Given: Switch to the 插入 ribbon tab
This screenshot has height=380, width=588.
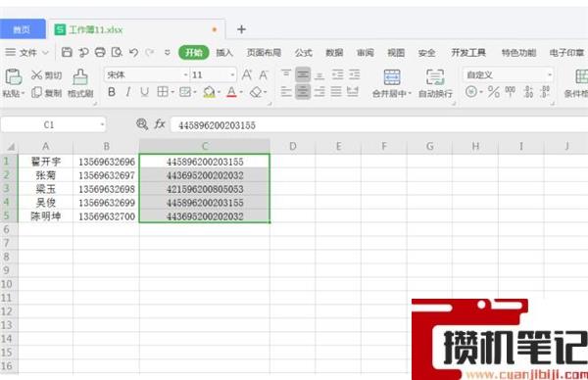Looking at the screenshot, I should coord(224,53).
